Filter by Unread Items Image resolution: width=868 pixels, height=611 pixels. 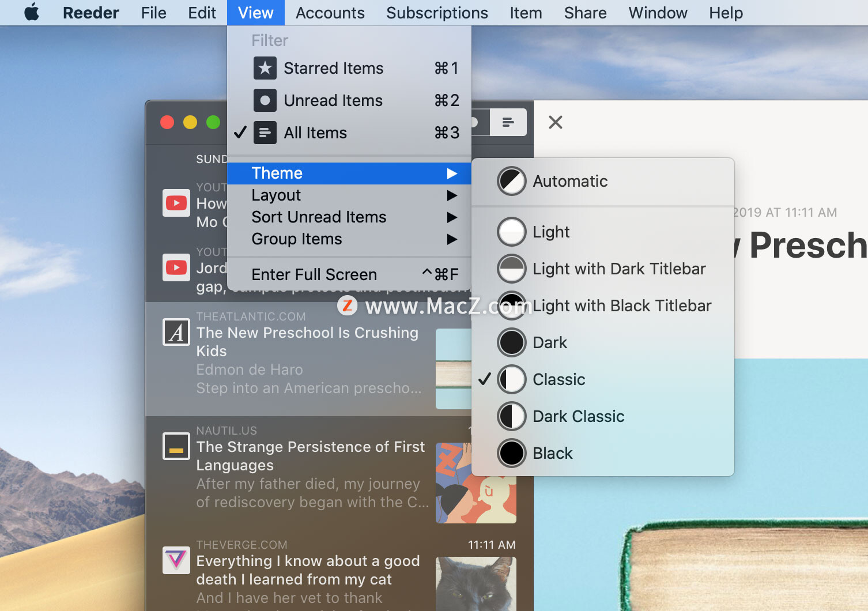coord(349,100)
